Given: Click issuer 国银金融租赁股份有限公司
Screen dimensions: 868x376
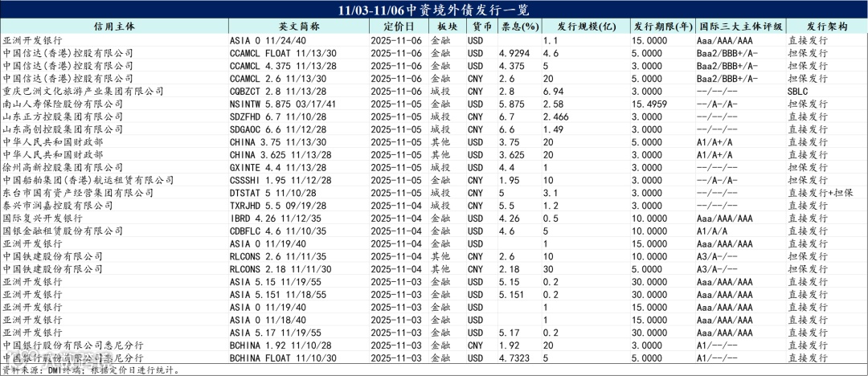Looking at the screenshot, I should coord(63,231).
